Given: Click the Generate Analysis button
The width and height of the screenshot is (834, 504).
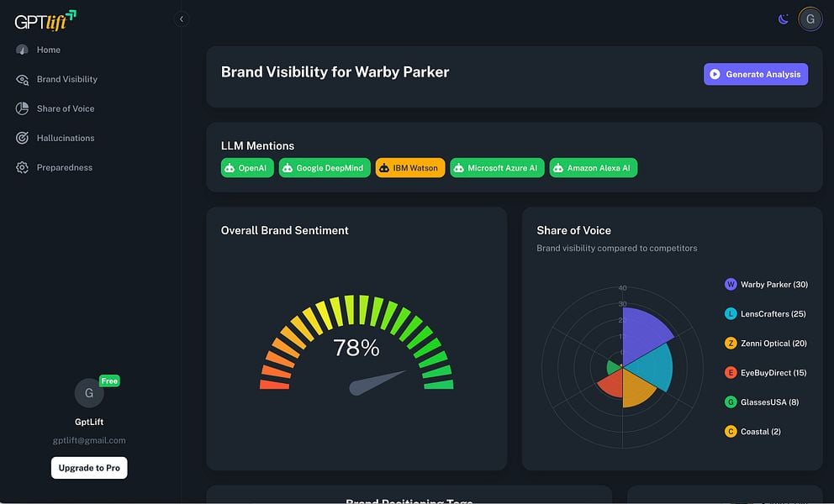Looking at the screenshot, I should point(756,75).
